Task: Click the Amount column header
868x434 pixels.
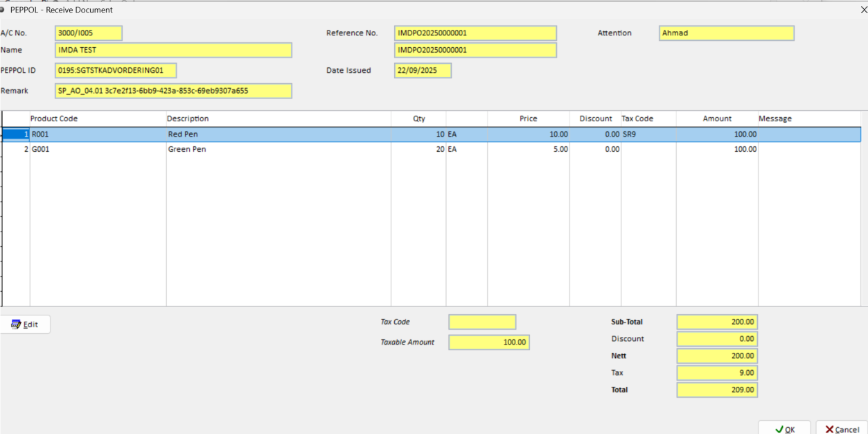Action: click(x=717, y=119)
